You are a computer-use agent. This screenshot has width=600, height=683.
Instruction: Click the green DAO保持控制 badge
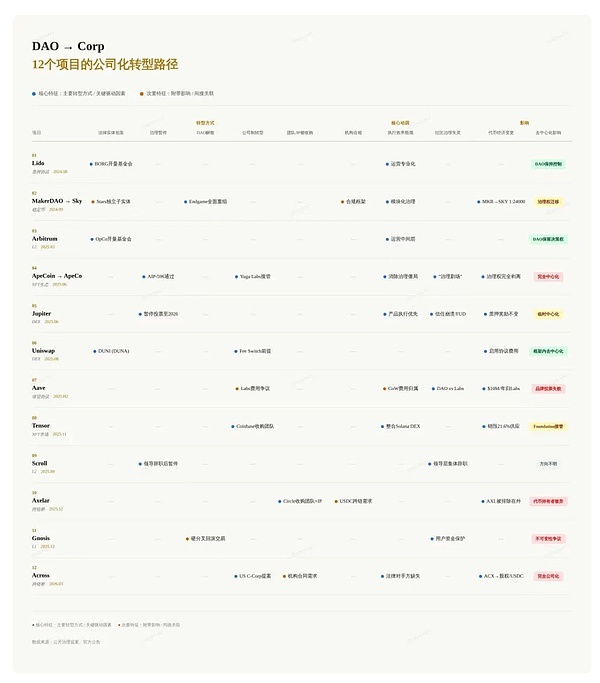pyautogui.click(x=548, y=164)
